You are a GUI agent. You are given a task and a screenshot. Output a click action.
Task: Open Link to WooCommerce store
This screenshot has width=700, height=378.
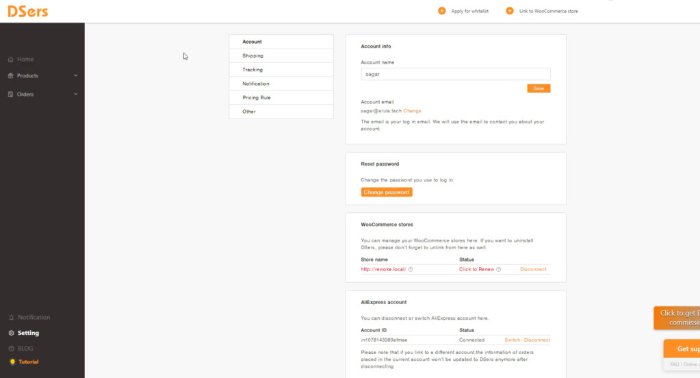pyautogui.click(x=548, y=11)
